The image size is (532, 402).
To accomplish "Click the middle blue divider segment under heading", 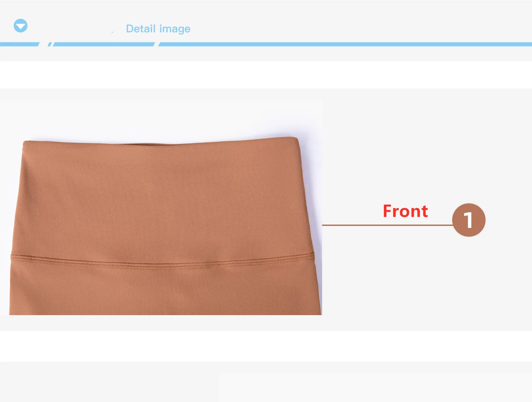I will 103,44.
